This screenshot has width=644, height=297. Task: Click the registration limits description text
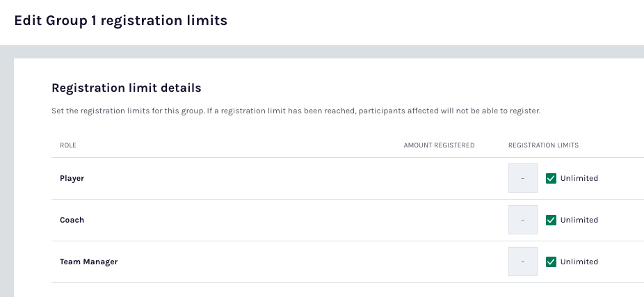tap(296, 111)
